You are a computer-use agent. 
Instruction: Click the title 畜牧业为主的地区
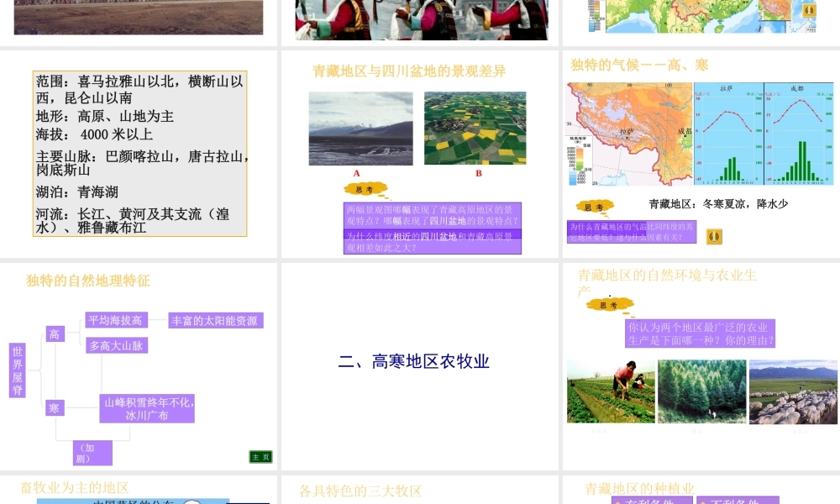75,487
